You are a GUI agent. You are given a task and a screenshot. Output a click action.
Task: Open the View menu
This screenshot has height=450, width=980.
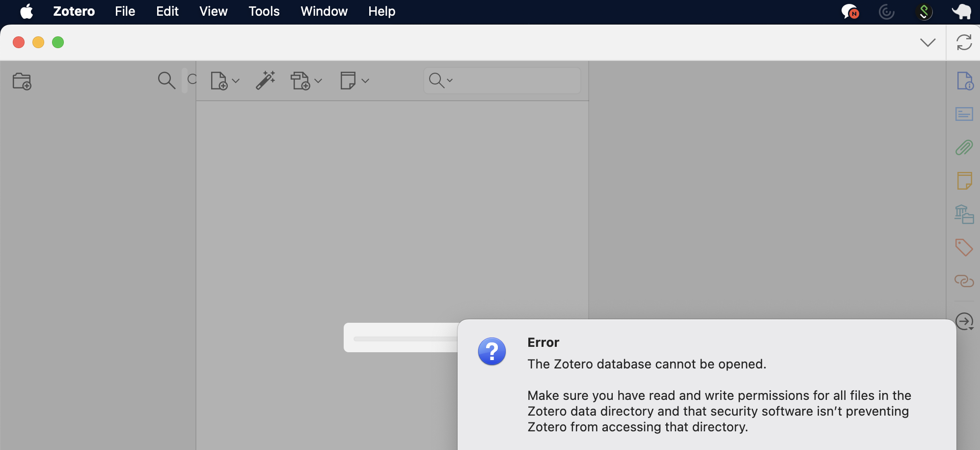tap(214, 11)
